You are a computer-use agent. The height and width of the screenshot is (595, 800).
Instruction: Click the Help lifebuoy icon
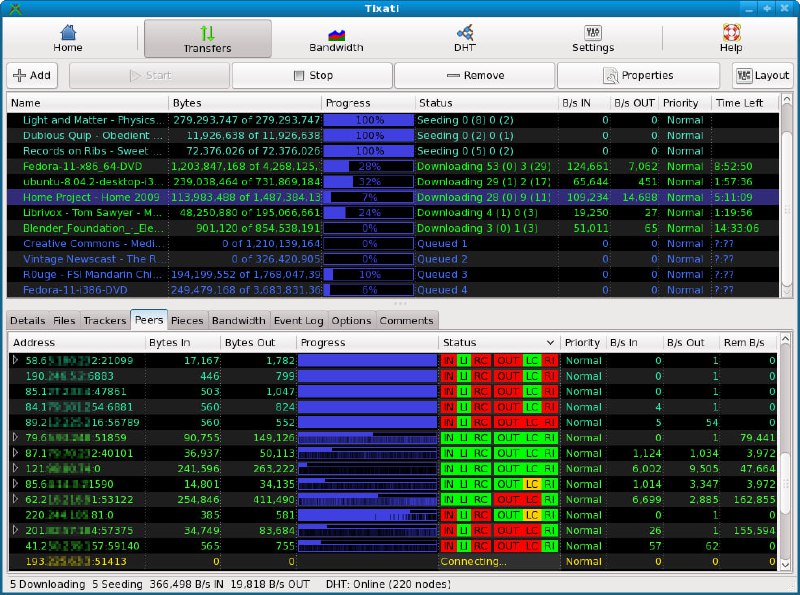[731, 33]
